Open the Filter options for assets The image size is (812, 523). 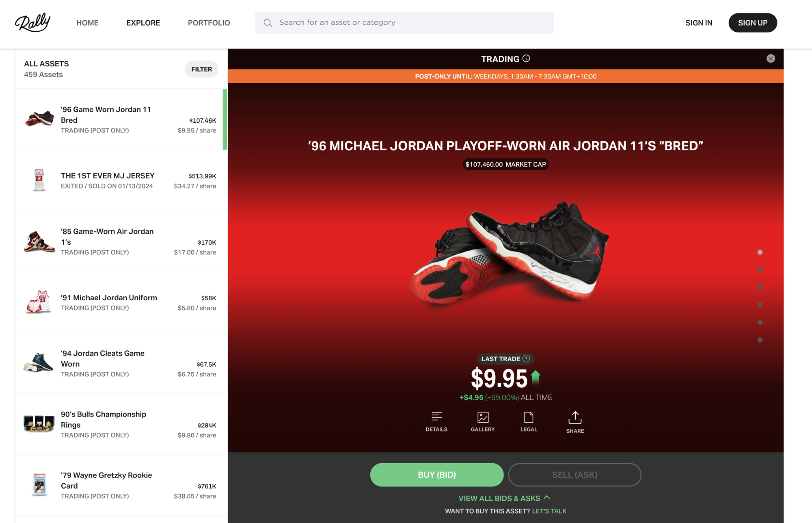pos(201,69)
